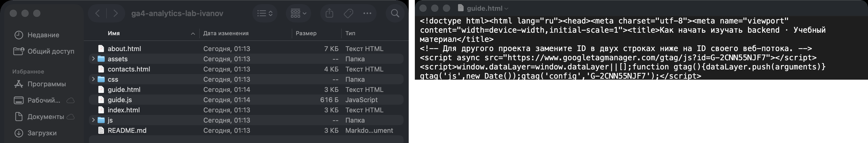Sort by Тип column header
The width and height of the screenshot is (868, 143).
click(x=350, y=33)
